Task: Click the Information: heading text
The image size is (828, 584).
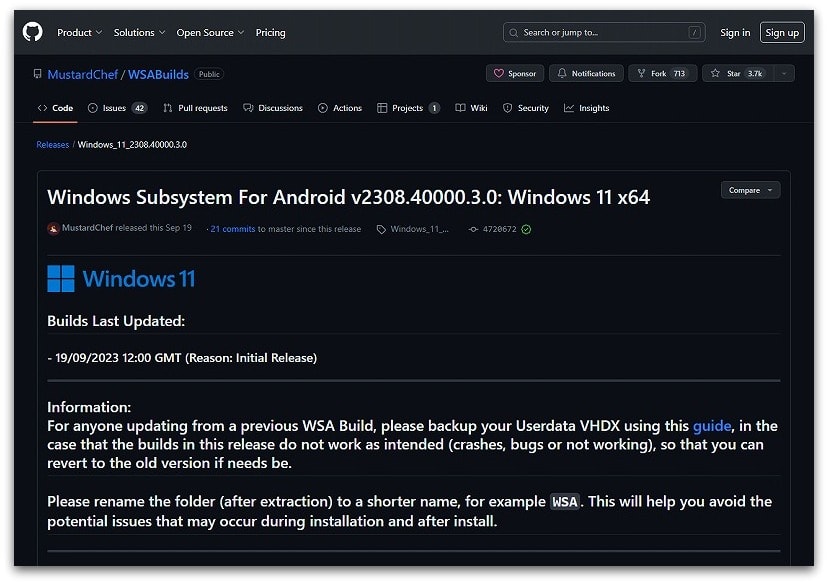Action: coord(89,407)
